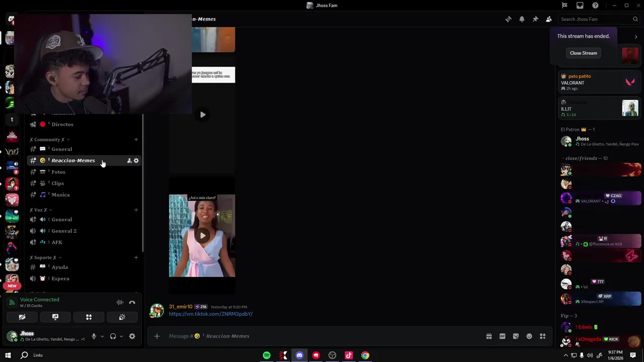This screenshot has width=644, height=362.
Task: Turn on the camera button
Action: coord(22,317)
